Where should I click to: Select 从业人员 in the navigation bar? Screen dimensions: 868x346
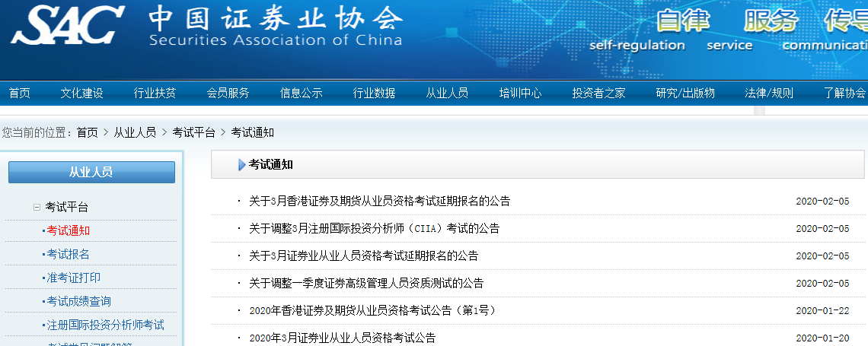tap(447, 94)
